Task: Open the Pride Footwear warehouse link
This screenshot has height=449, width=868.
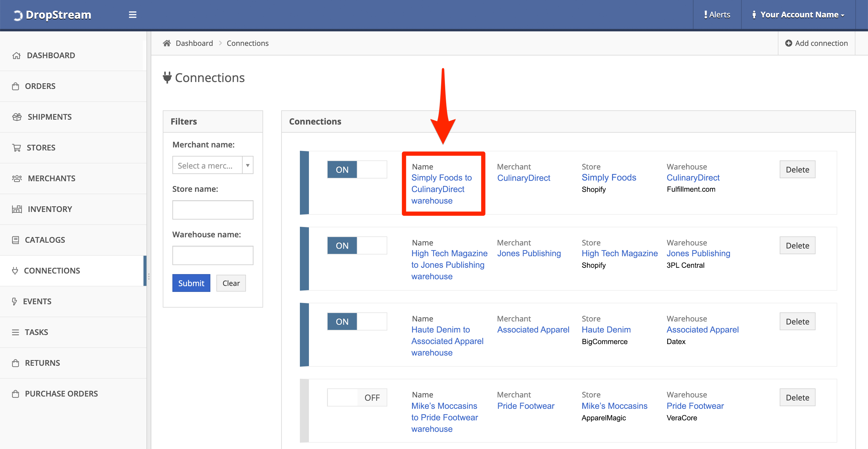Action: click(695, 406)
